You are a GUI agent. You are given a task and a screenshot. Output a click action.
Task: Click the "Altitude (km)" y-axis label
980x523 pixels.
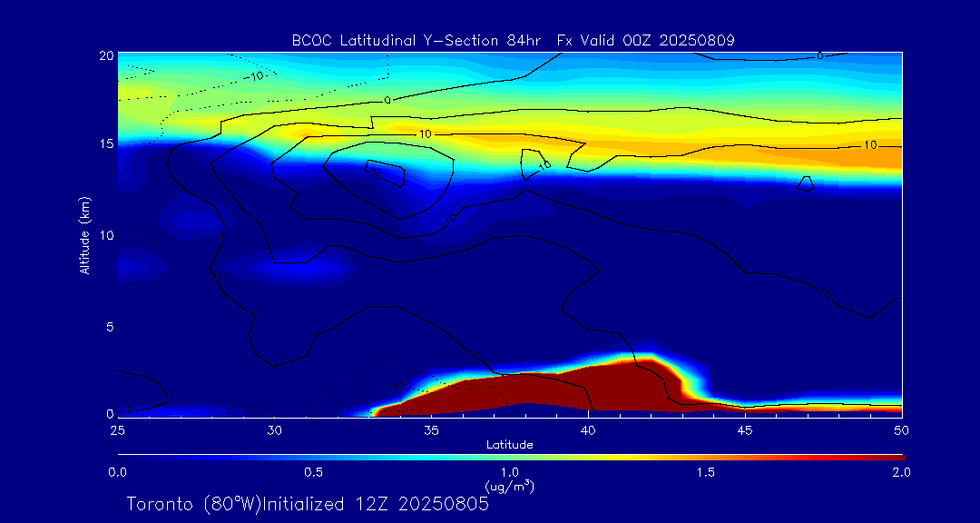83,234
